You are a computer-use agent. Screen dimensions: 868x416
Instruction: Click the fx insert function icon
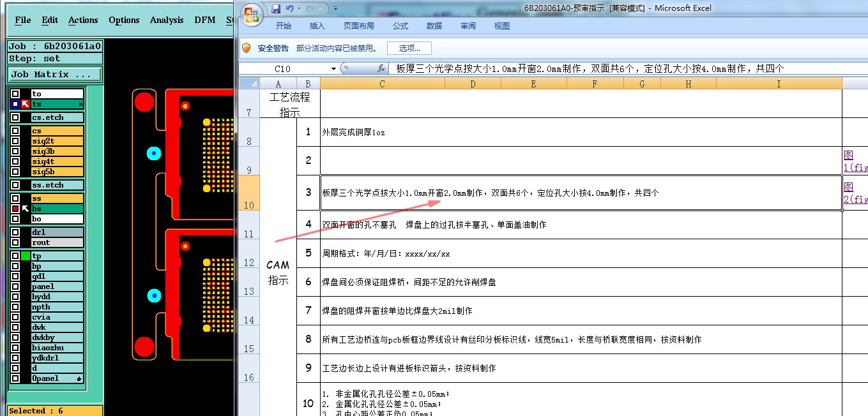pyautogui.click(x=381, y=68)
